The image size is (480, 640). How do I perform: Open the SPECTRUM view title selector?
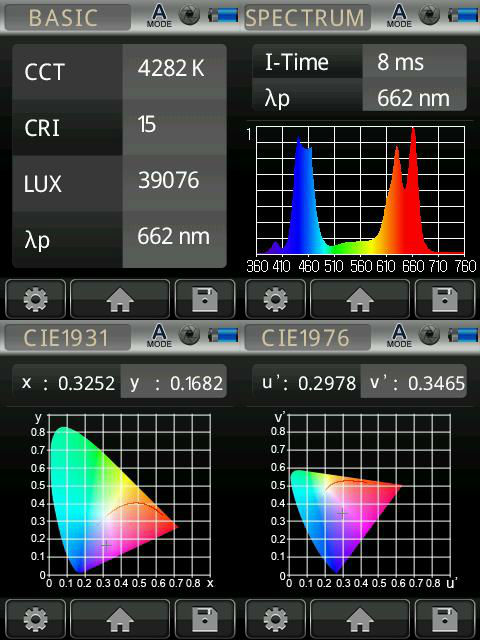pos(308,17)
